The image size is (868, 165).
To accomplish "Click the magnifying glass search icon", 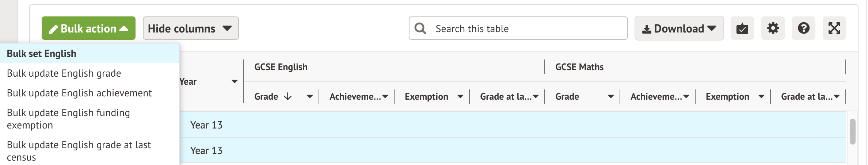I will [x=420, y=28].
